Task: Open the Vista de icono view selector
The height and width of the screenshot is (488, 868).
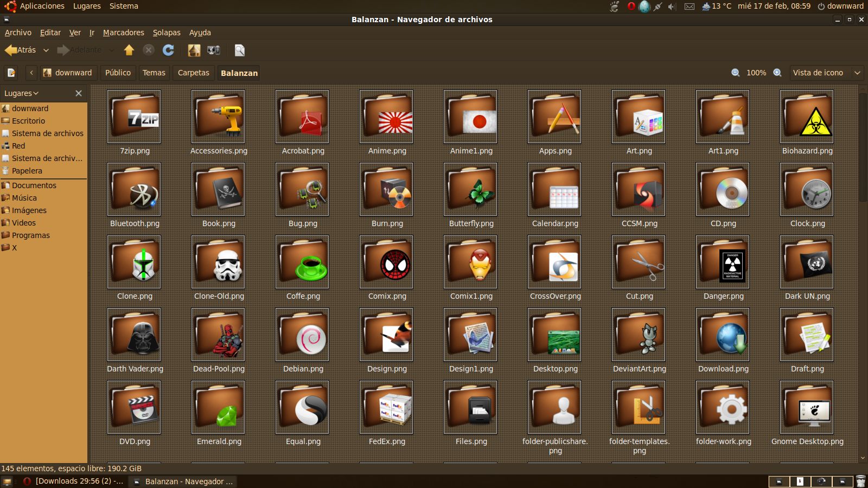Action: point(826,73)
